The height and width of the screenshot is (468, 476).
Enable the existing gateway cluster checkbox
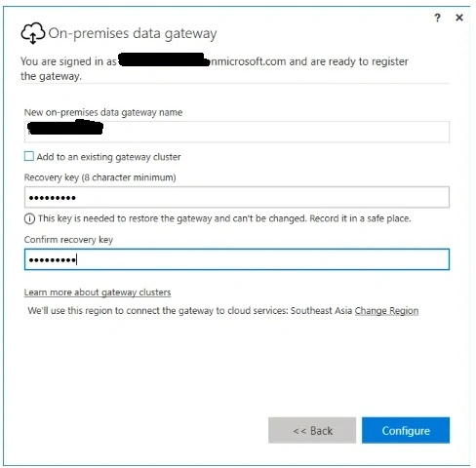[x=29, y=156]
